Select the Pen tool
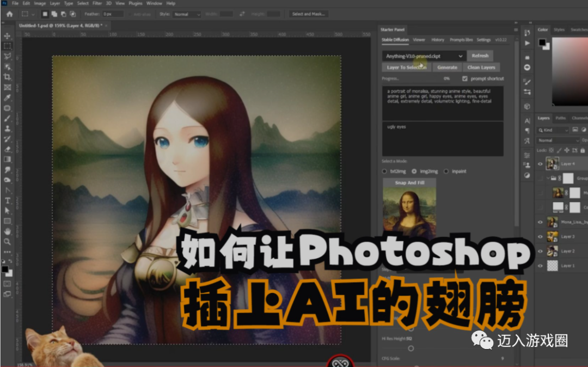588x367 pixels. pos(7,191)
